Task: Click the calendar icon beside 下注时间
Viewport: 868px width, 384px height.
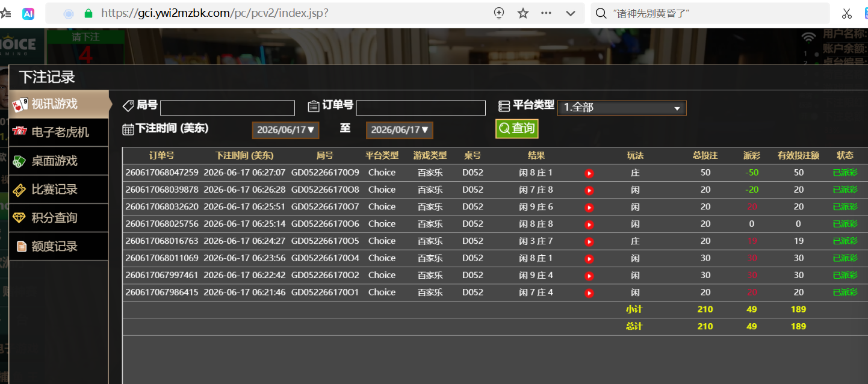Action: (128, 129)
